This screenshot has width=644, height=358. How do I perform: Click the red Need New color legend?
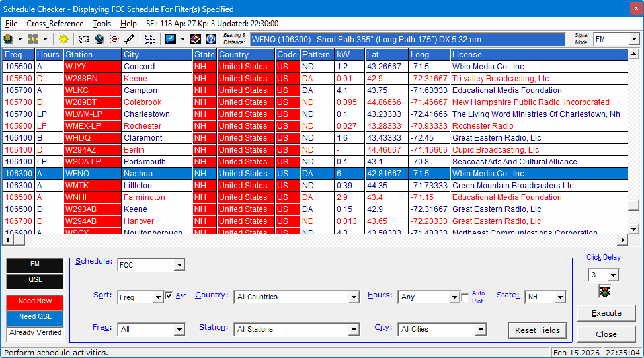point(35,301)
